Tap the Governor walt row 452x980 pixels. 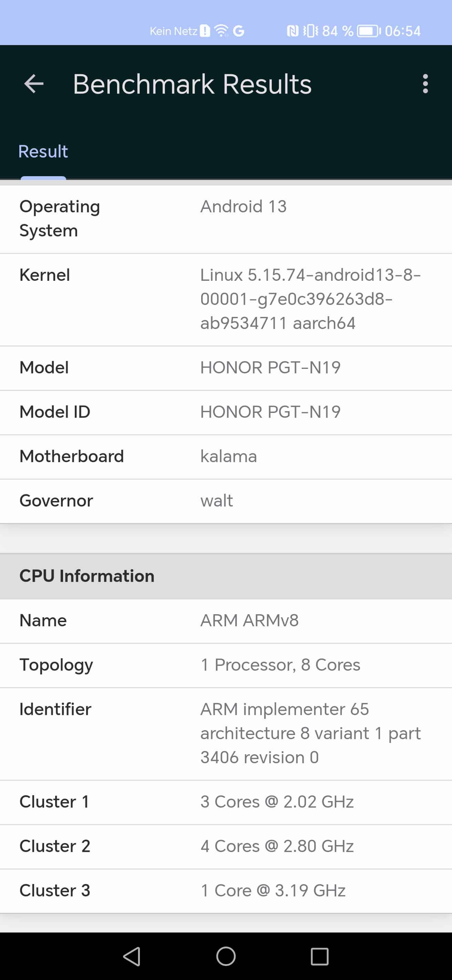point(226,501)
